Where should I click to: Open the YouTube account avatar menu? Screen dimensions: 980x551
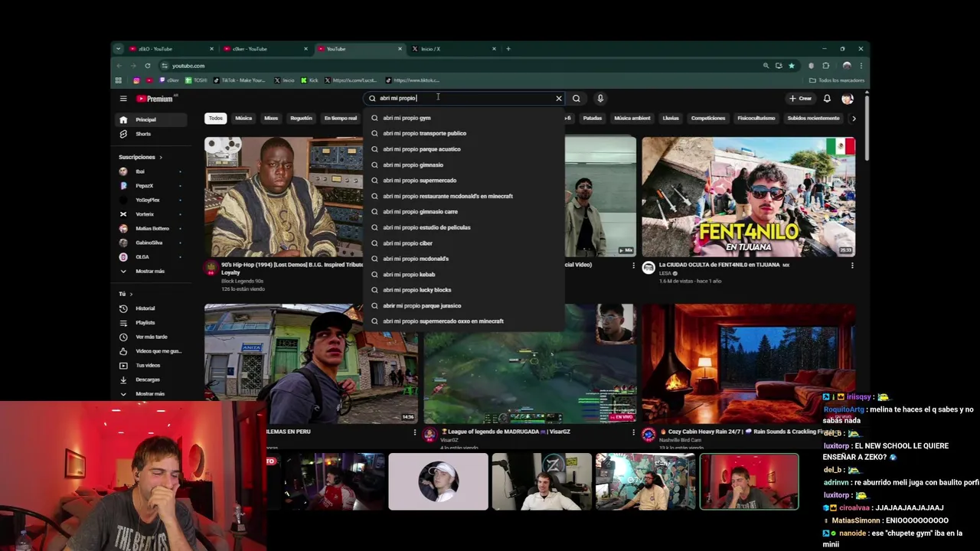(847, 98)
